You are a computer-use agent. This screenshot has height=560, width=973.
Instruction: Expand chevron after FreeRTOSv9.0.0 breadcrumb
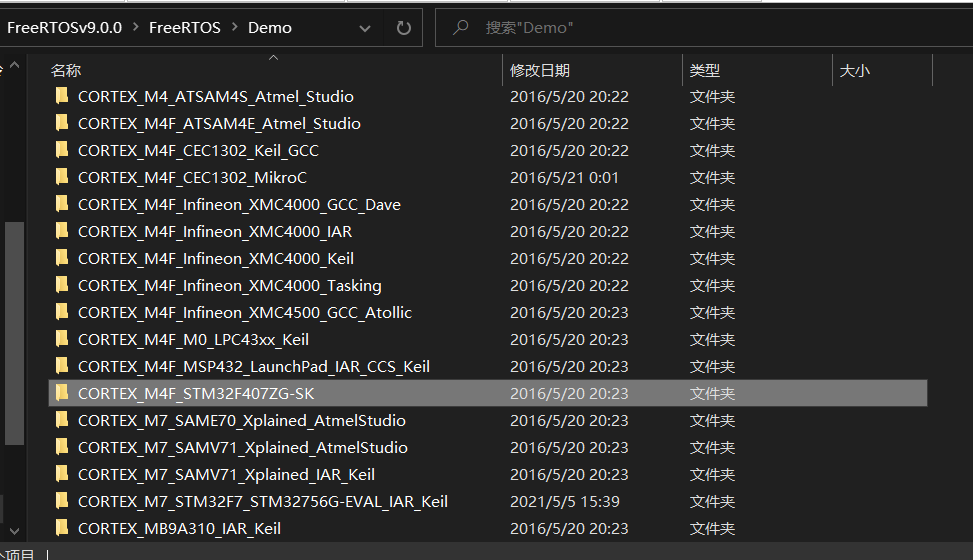135,27
